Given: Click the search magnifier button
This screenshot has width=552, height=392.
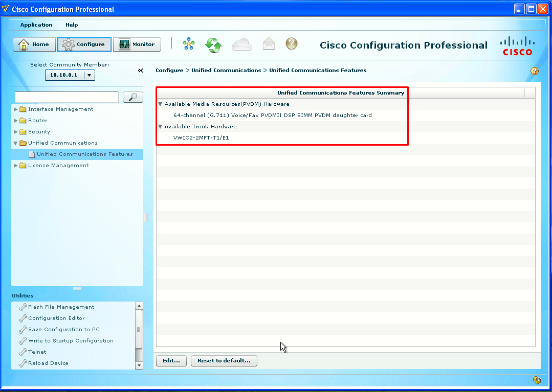Looking at the screenshot, I should (x=133, y=97).
